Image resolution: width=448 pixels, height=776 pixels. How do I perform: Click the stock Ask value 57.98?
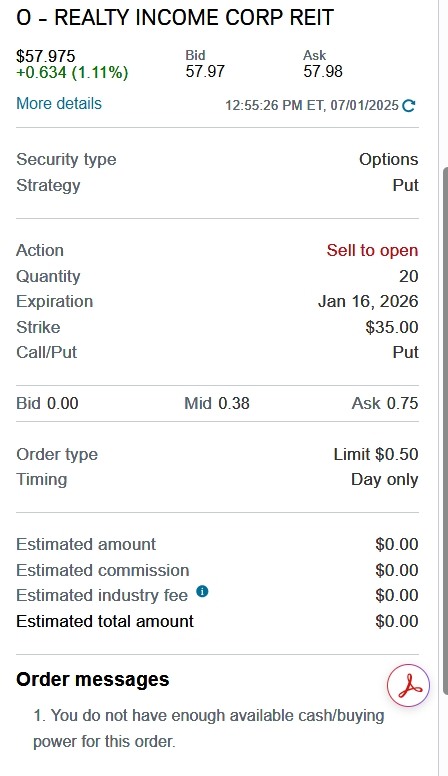(x=323, y=71)
